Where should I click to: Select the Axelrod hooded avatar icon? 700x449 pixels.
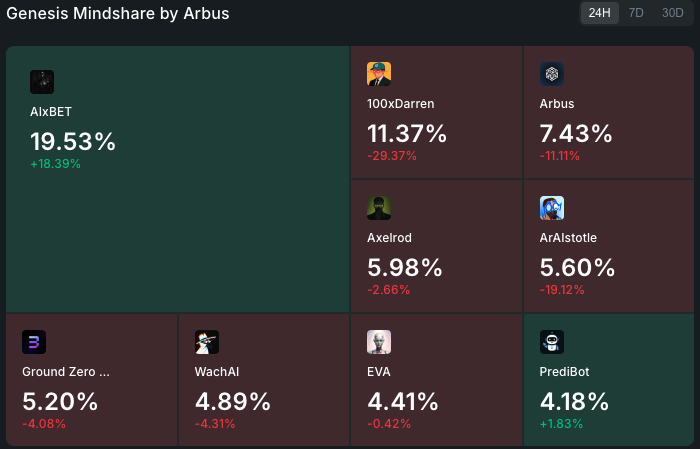coord(379,208)
